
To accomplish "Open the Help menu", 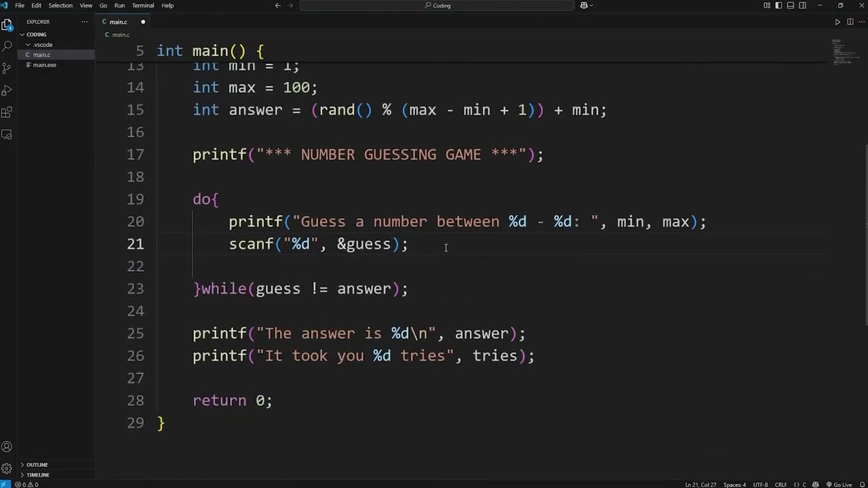I will 167,5.
